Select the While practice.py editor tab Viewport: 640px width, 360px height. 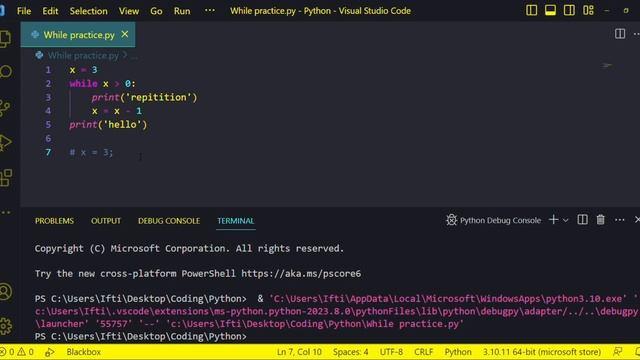point(78,35)
